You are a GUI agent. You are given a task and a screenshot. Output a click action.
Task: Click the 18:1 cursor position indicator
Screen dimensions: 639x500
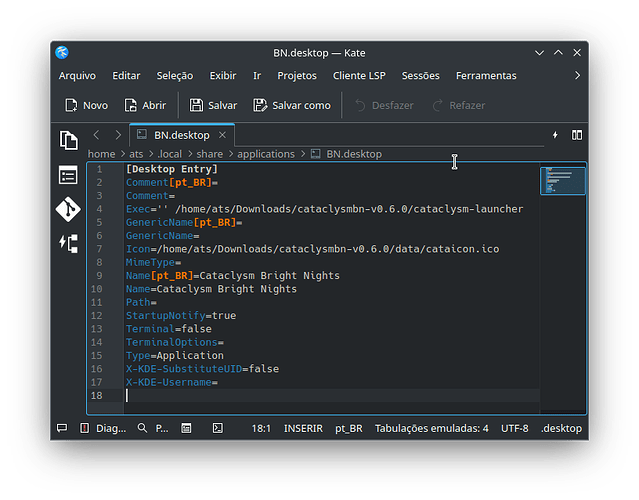[x=261, y=428]
